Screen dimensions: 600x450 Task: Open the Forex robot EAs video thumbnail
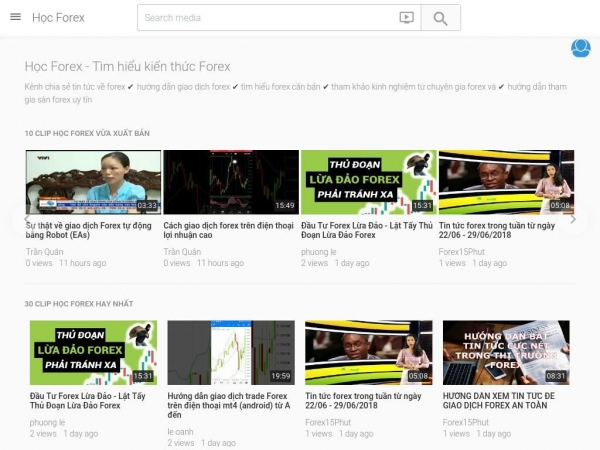(x=93, y=182)
